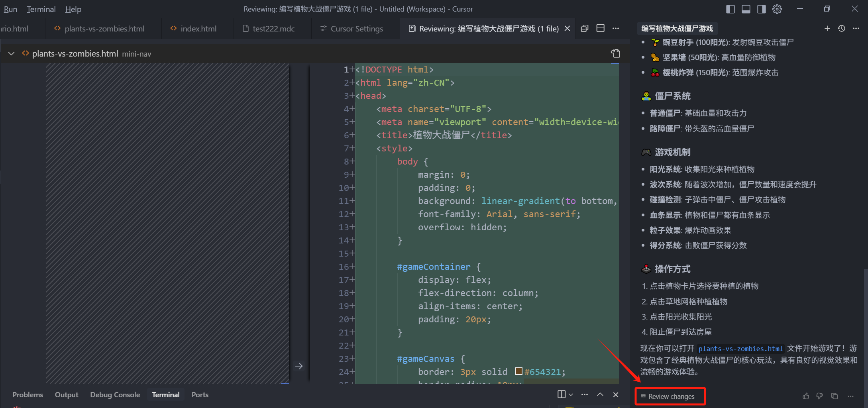Open plants-vs-zombies.html link in chat message
868x408 pixels.
(740, 349)
